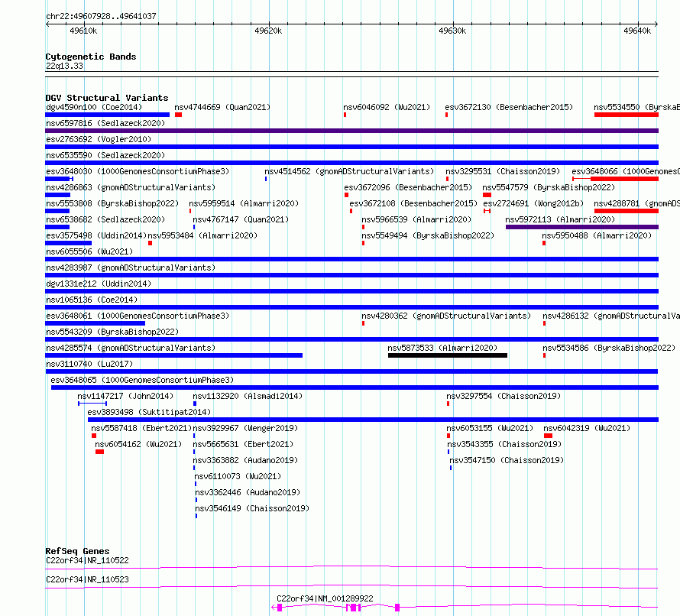The height and width of the screenshot is (616, 680).
Task: Click the dgv4590n100 (Coe2014) variant label
Action: pos(94,107)
